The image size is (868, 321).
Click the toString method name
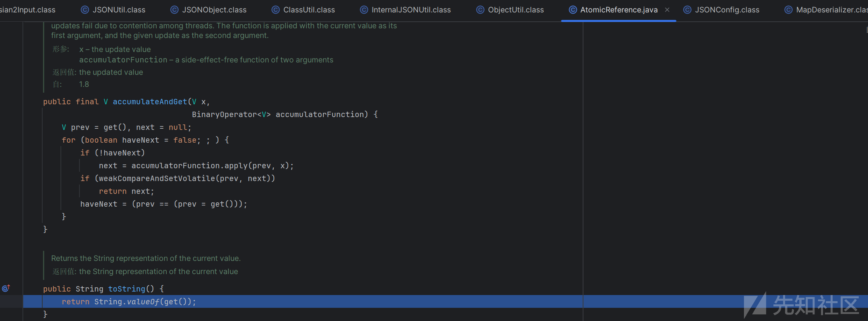[126, 289]
